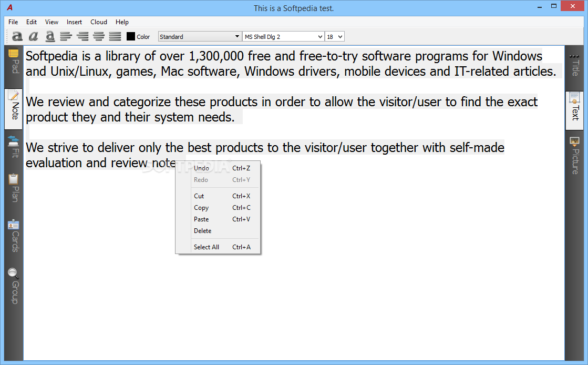This screenshot has height=365, width=588.
Task: Open the Help menu
Action: point(122,22)
